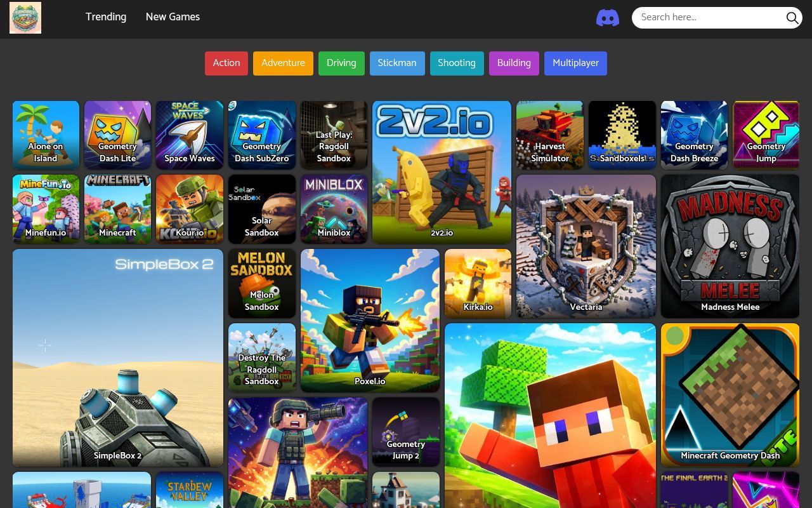Filter by the orange Adventure category
The width and height of the screenshot is (812, 508).
pos(283,63)
